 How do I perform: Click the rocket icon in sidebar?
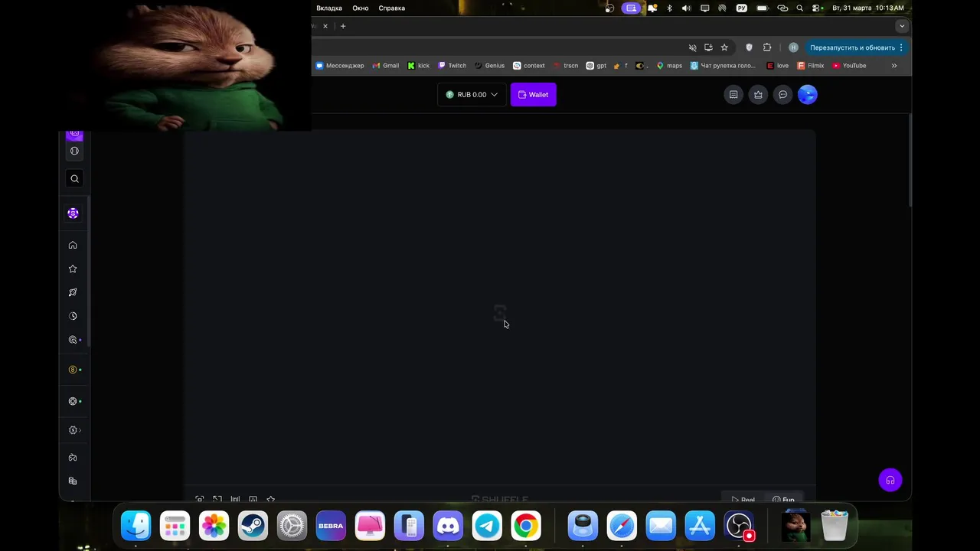(73, 292)
